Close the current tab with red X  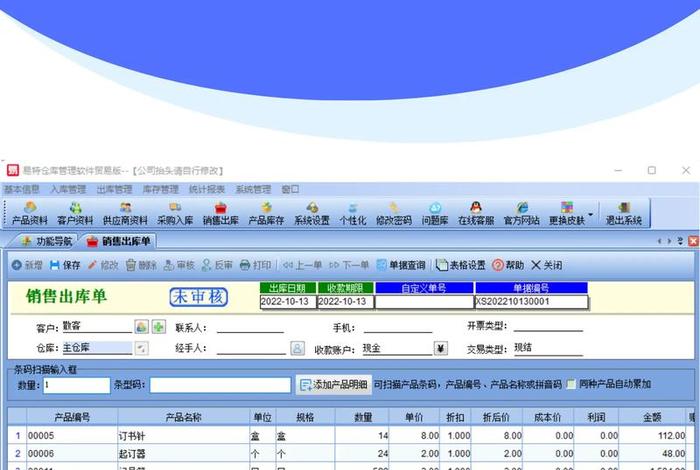(693, 241)
